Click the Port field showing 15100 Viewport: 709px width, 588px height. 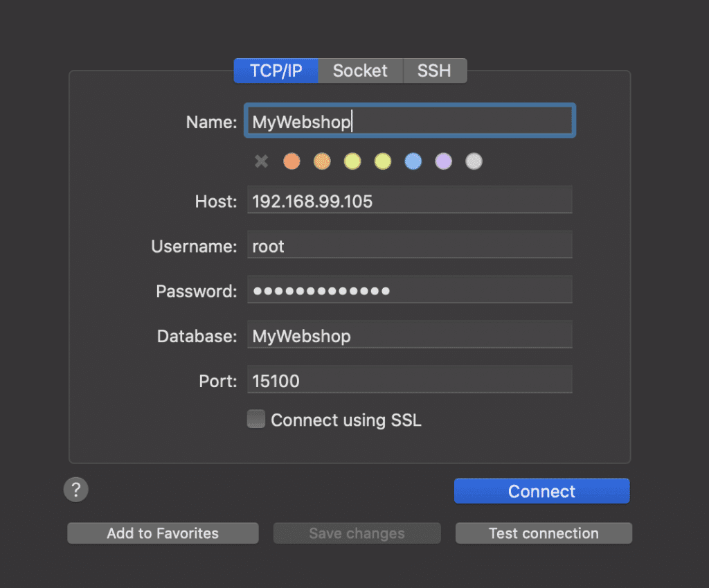click(409, 380)
